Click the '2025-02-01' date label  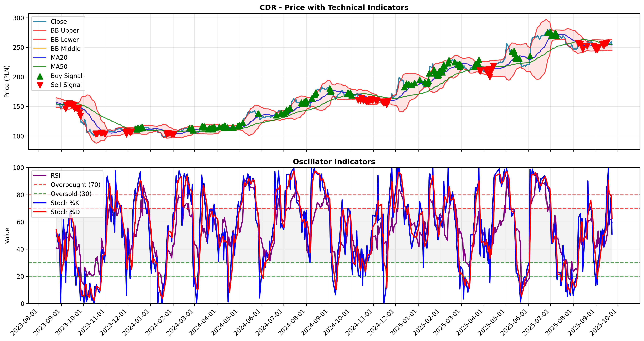point(427,323)
